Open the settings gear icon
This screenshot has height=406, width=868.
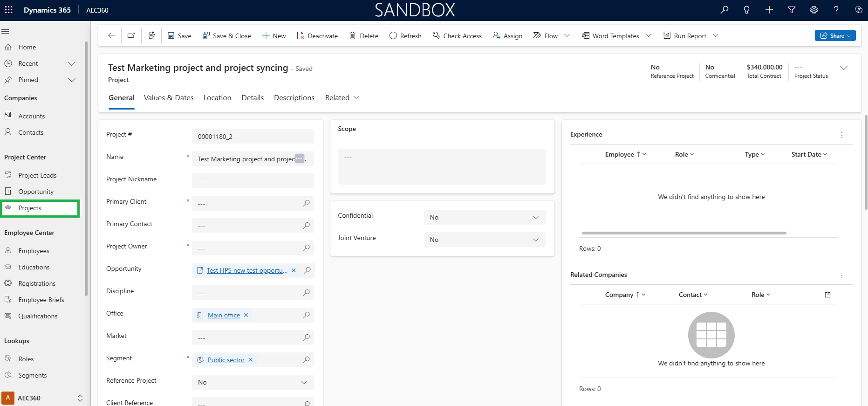click(x=814, y=10)
